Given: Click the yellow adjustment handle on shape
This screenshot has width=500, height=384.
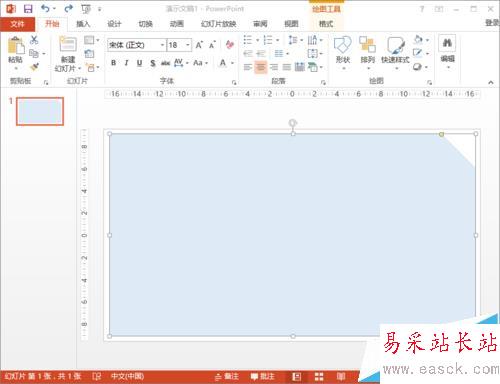Looking at the screenshot, I should pos(441,134).
